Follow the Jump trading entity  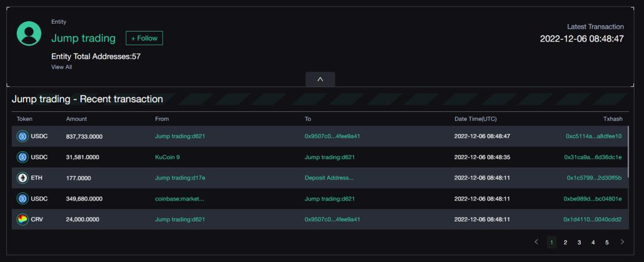[144, 38]
